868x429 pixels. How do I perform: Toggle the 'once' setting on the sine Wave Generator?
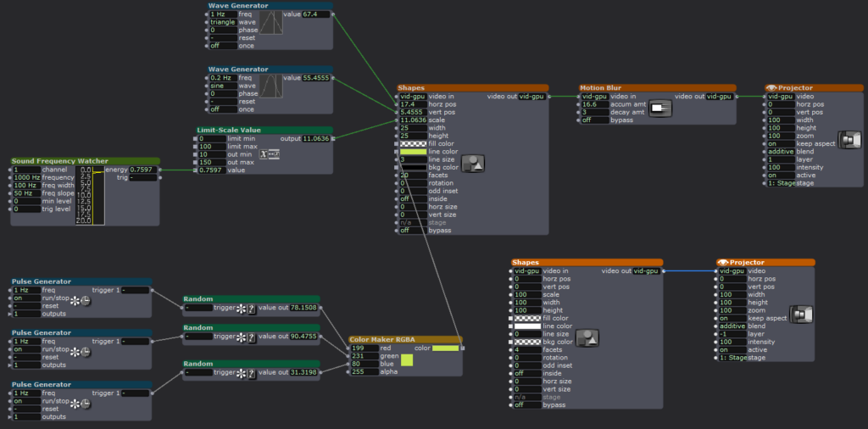tap(223, 109)
